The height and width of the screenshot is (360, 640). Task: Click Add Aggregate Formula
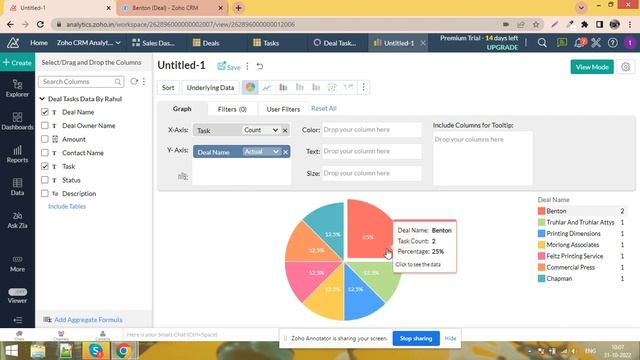[x=83, y=320]
